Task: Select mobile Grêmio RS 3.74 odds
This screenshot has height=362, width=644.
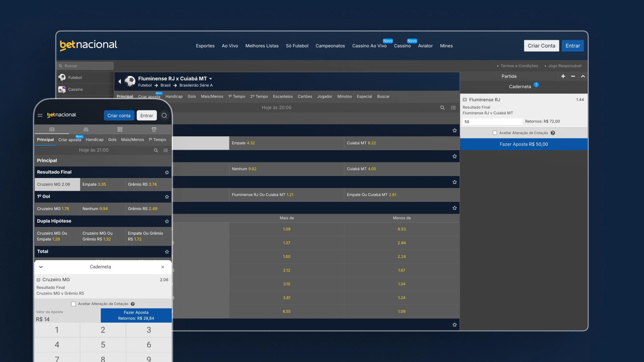Action: pyautogui.click(x=148, y=184)
